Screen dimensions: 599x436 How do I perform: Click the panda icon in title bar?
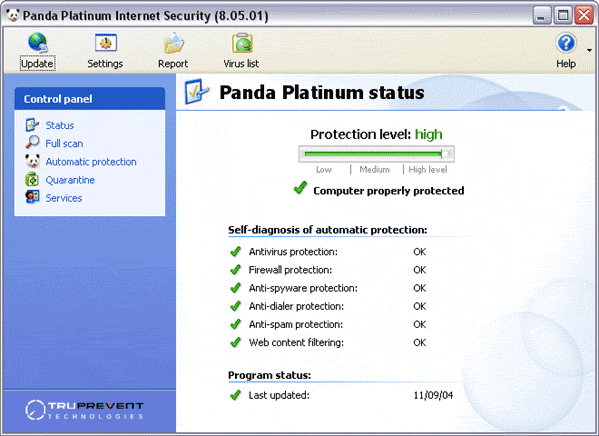click(13, 15)
